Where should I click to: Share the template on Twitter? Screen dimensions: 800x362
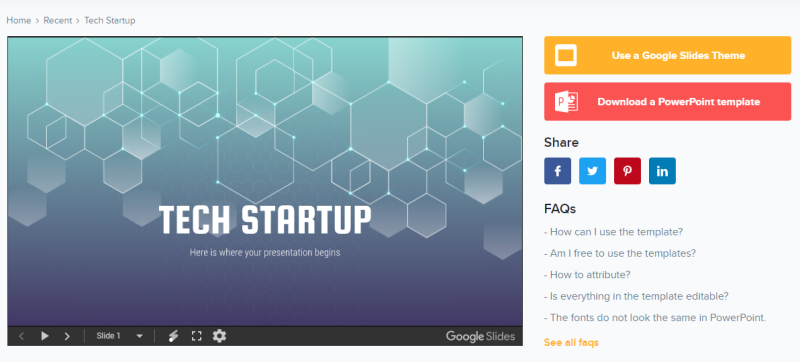tap(592, 171)
